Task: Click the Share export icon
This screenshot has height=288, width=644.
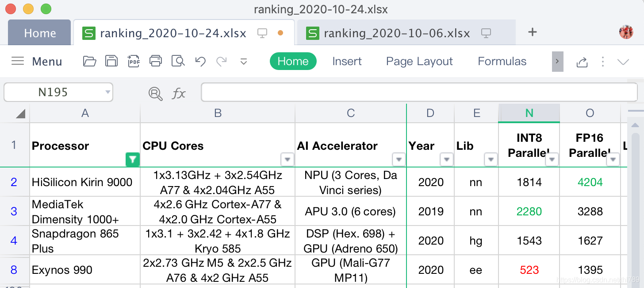Action: pyautogui.click(x=582, y=62)
